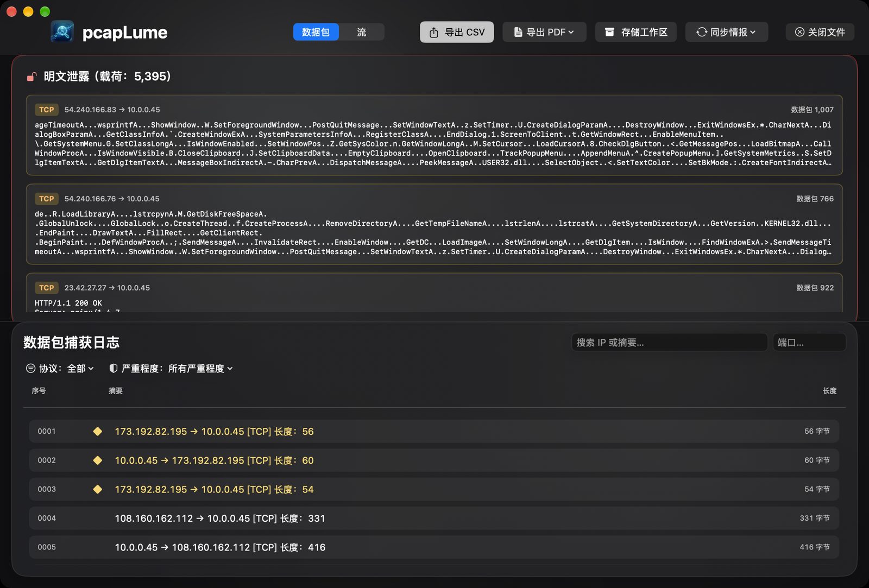Click the HTTP/1.1 200 OK payload text

pyautogui.click(x=68, y=303)
